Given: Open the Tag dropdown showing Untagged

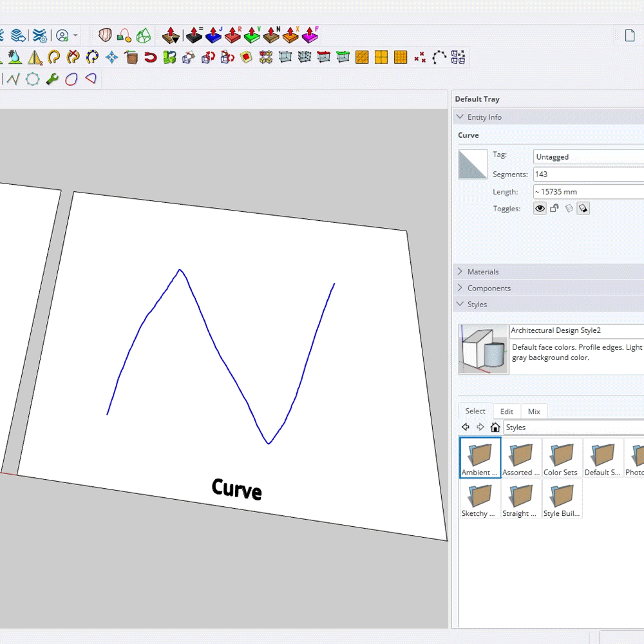Looking at the screenshot, I should (x=588, y=156).
